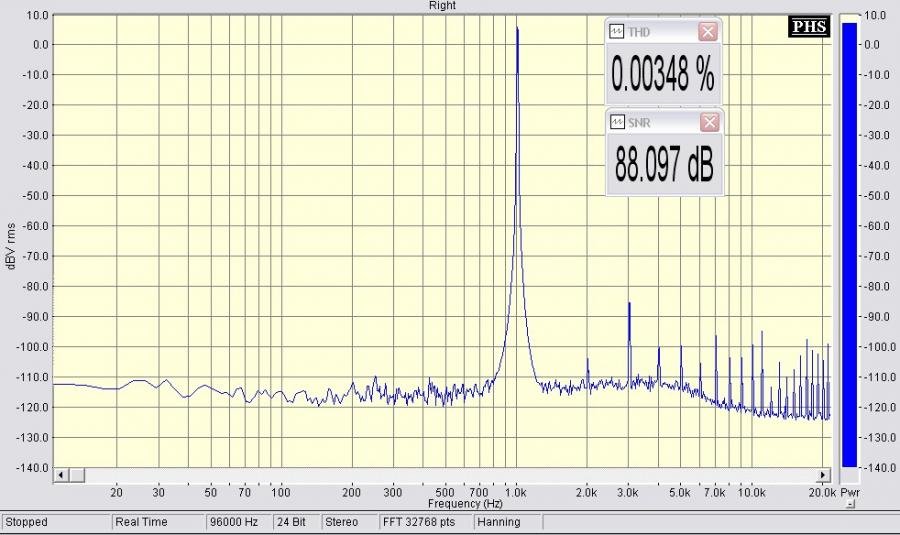Click the 96000 Hz sample rate field
900x535 pixels.
tap(234, 522)
